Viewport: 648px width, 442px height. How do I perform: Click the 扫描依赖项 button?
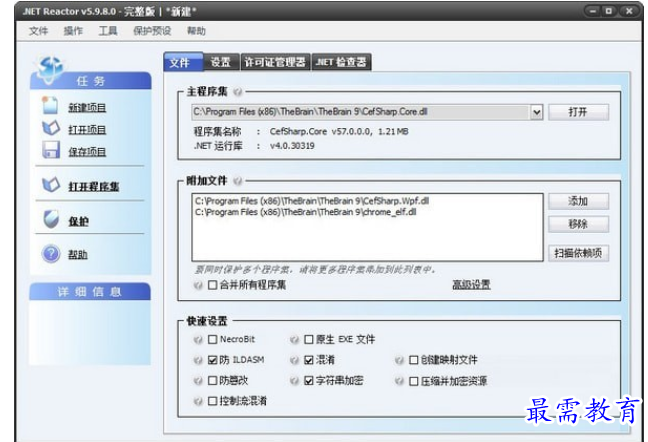coord(578,253)
